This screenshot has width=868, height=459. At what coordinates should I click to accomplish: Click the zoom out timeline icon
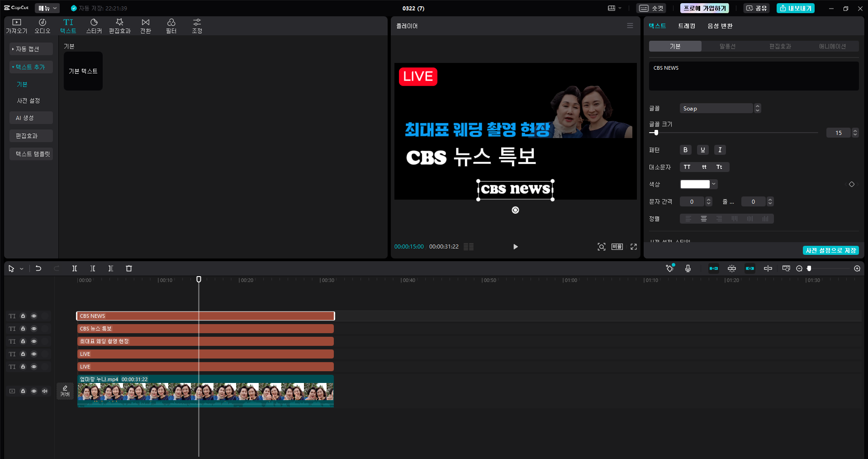(799, 268)
